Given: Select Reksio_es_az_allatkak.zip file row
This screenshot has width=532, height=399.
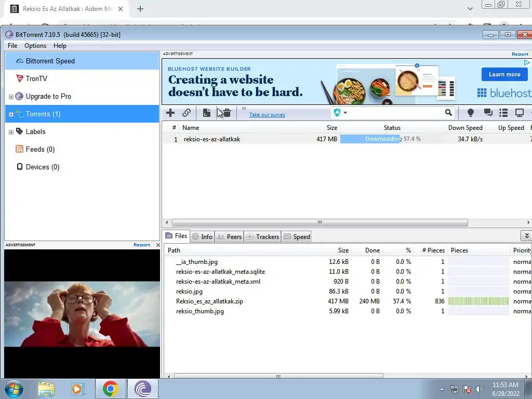Looking at the screenshot, I should pos(348,301).
